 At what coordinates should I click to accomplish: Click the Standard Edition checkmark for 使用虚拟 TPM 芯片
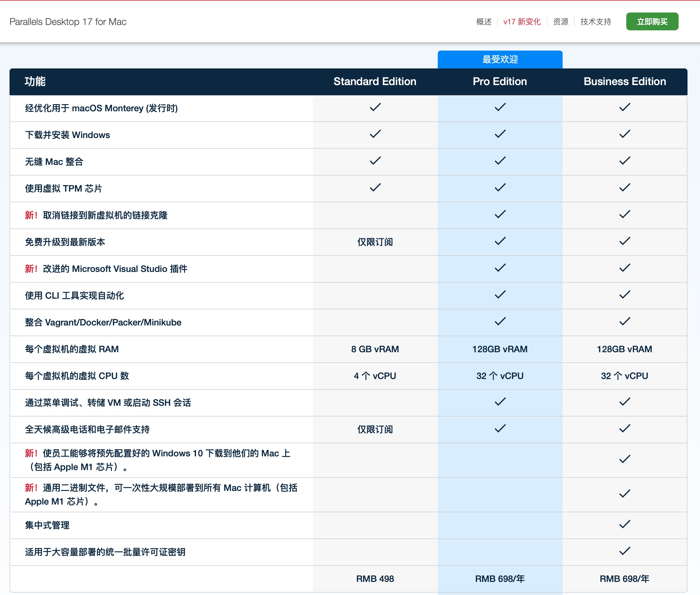coord(375,187)
